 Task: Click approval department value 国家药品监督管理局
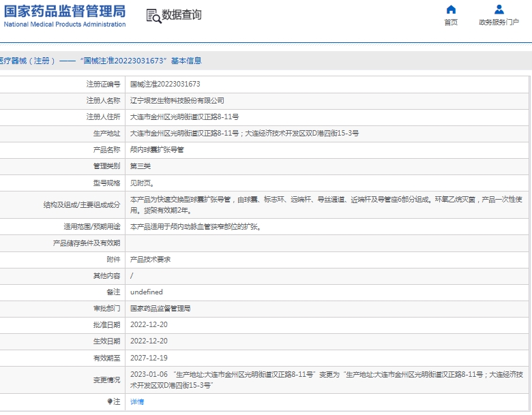160,308
